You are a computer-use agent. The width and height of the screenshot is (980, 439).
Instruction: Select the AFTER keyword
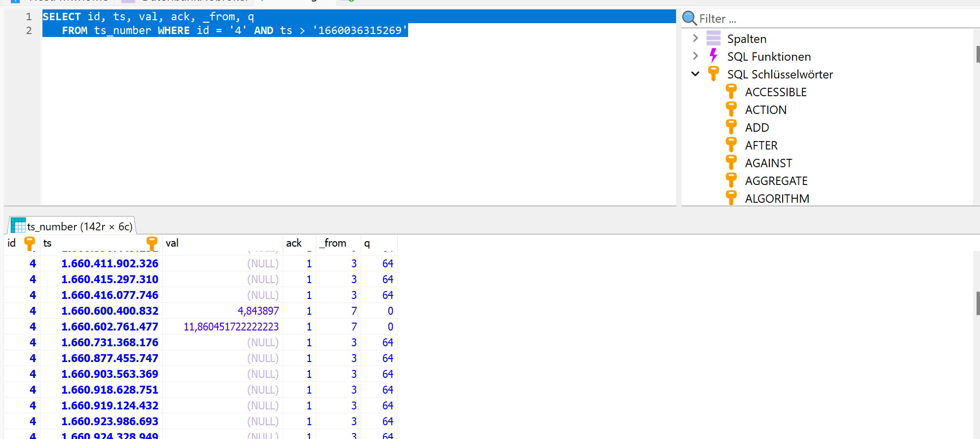tap(761, 146)
